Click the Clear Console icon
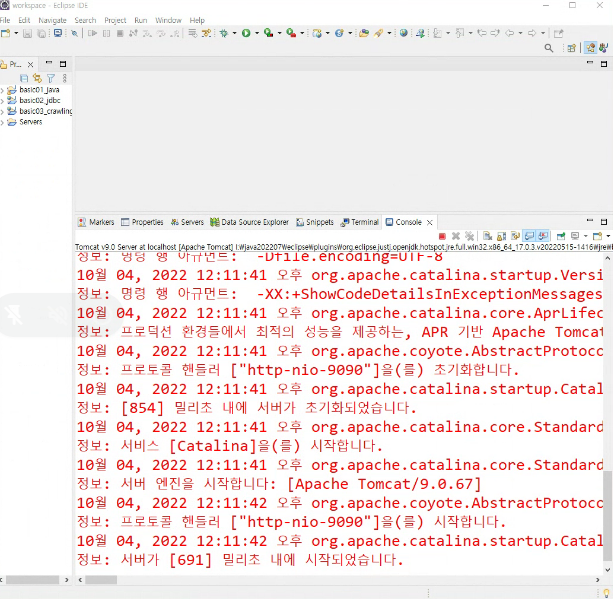This screenshot has height=599, width=613. coord(487,236)
